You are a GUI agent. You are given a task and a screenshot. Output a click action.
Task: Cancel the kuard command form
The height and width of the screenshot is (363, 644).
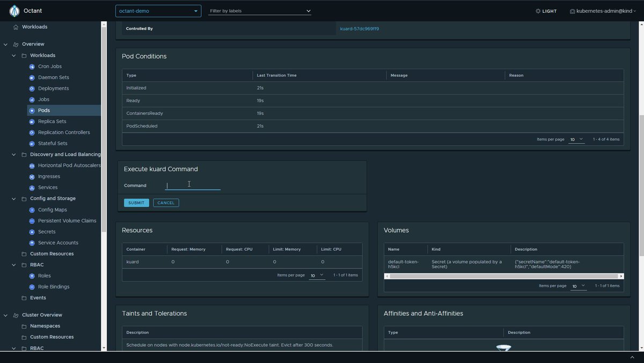166,203
